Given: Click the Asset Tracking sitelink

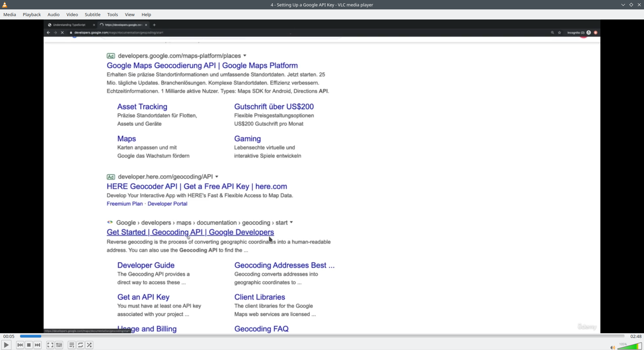Looking at the screenshot, I should [142, 107].
